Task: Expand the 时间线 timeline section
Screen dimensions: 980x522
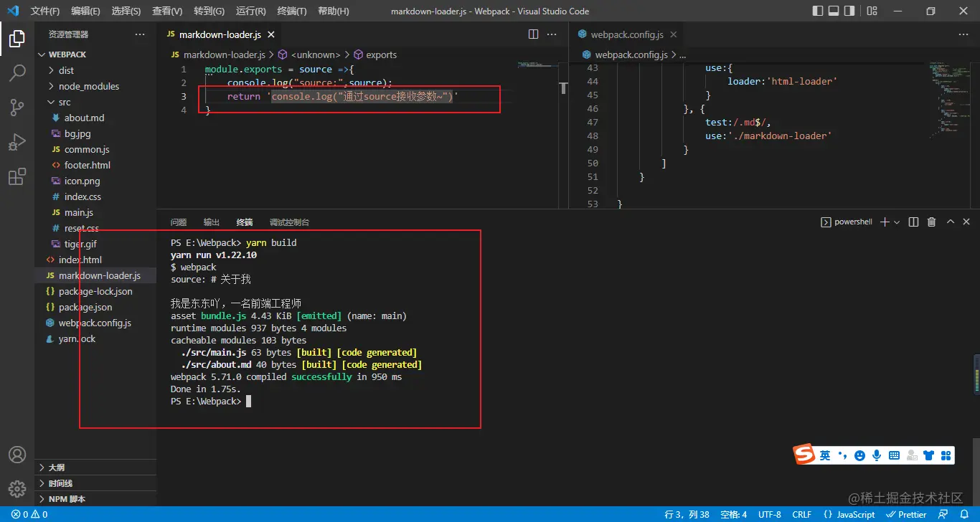Action: pyautogui.click(x=95, y=483)
